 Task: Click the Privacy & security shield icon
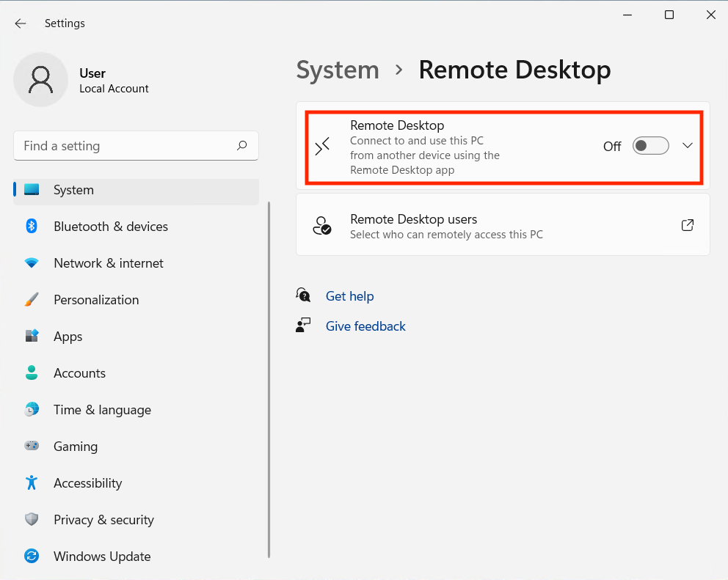pyautogui.click(x=32, y=520)
